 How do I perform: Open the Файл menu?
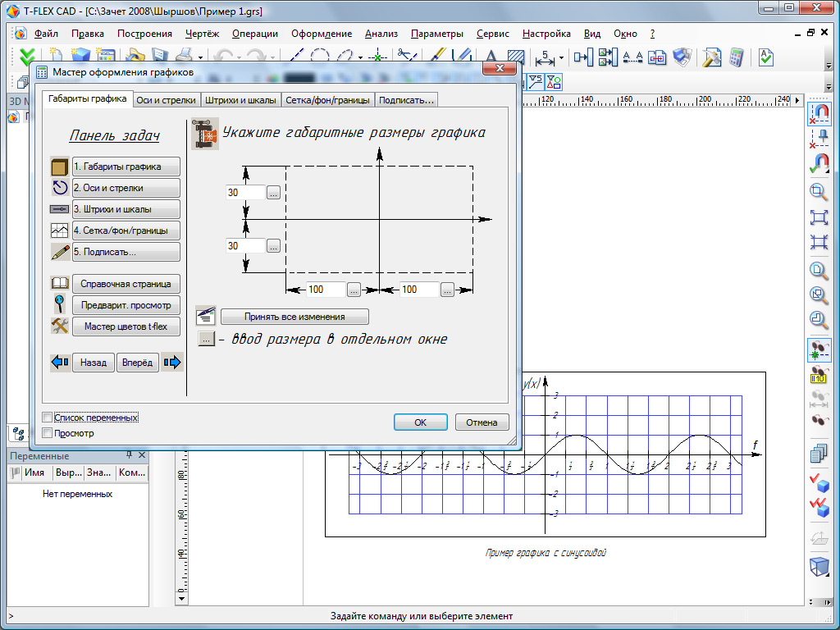coord(46,34)
